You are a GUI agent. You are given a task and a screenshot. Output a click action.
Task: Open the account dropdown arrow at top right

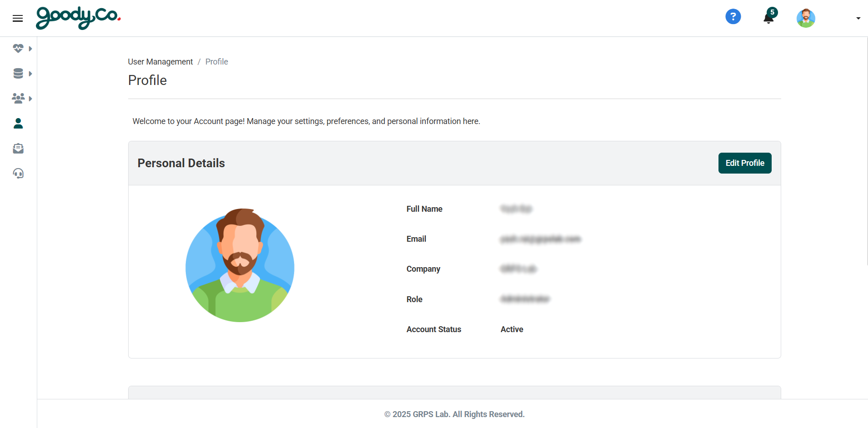click(x=858, y=18)
